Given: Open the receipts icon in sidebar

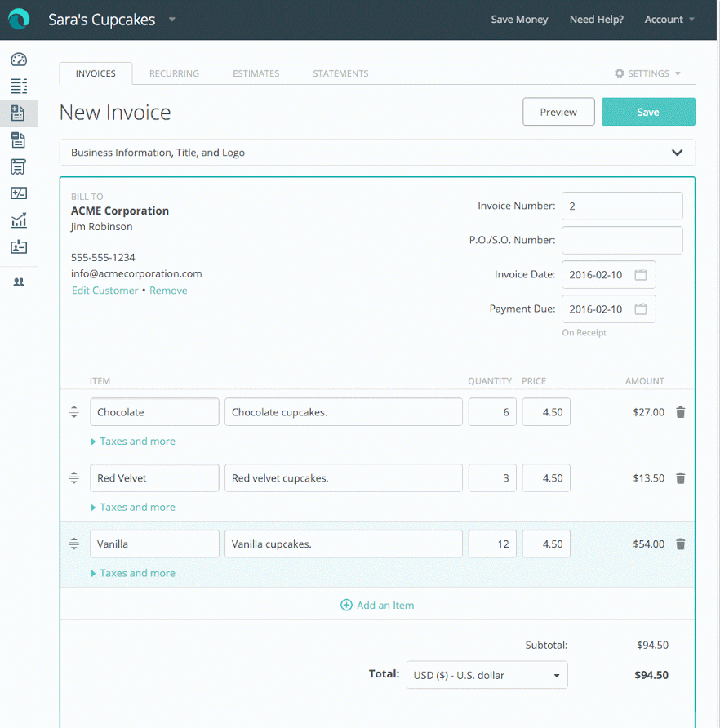Looking at the screenshot, I should pos(18,166).
